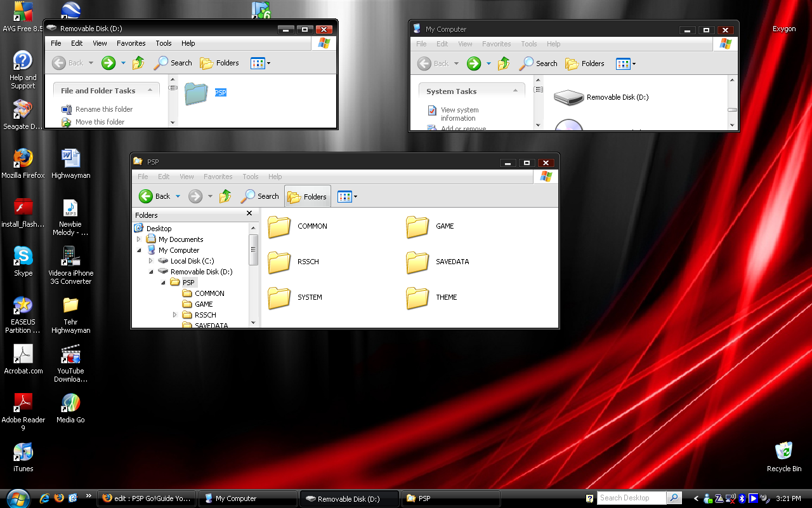Click folder tree scrollbar down arrow
This screenshot has height=508, width=812.
pyautogui.click(x=254, y=323)
